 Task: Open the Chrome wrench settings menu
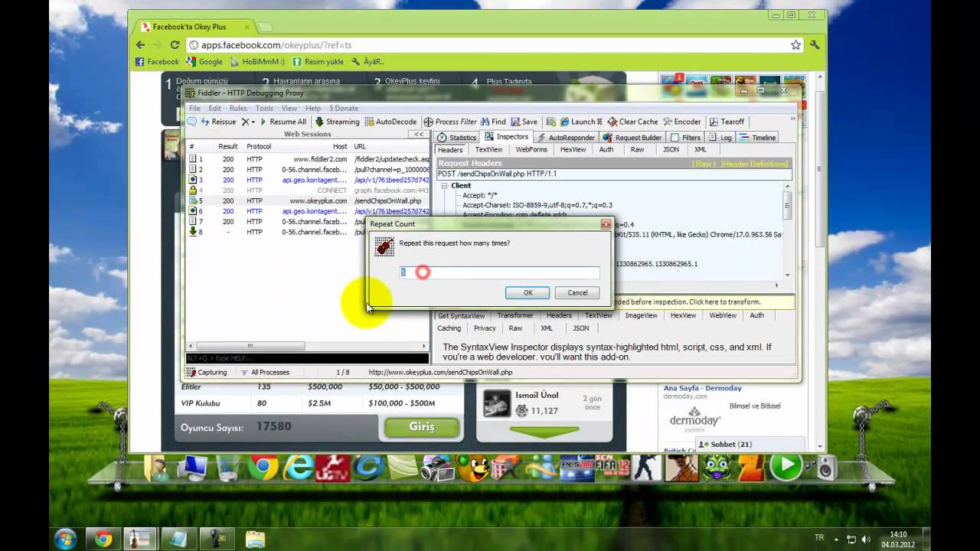tap(815, 45)
